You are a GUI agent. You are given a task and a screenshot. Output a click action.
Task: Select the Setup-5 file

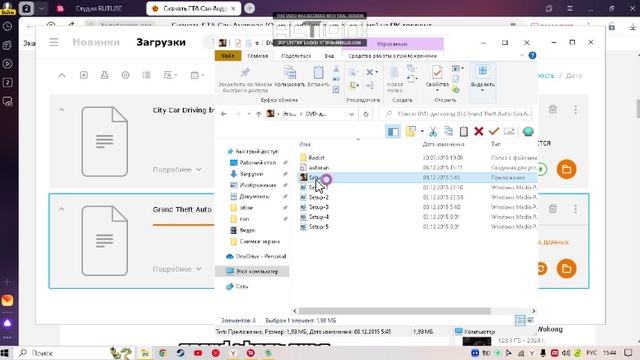click(x=318, y=227)
